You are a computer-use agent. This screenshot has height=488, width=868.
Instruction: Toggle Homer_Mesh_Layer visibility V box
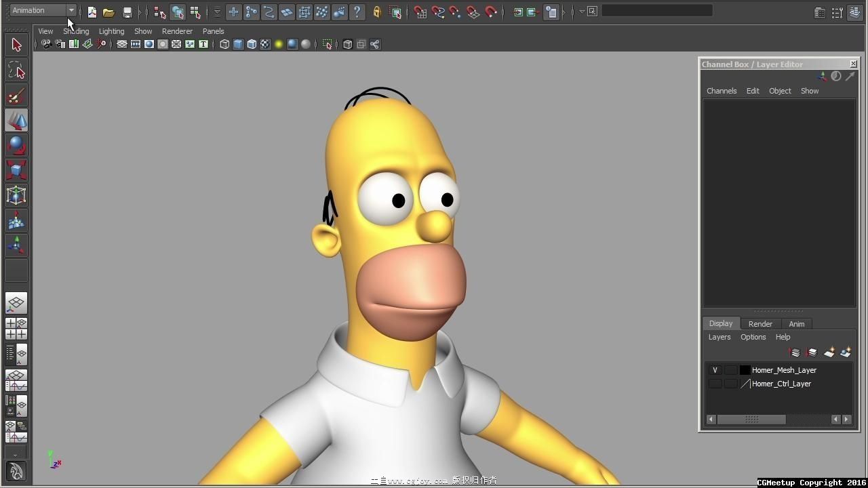coord(715,370)
